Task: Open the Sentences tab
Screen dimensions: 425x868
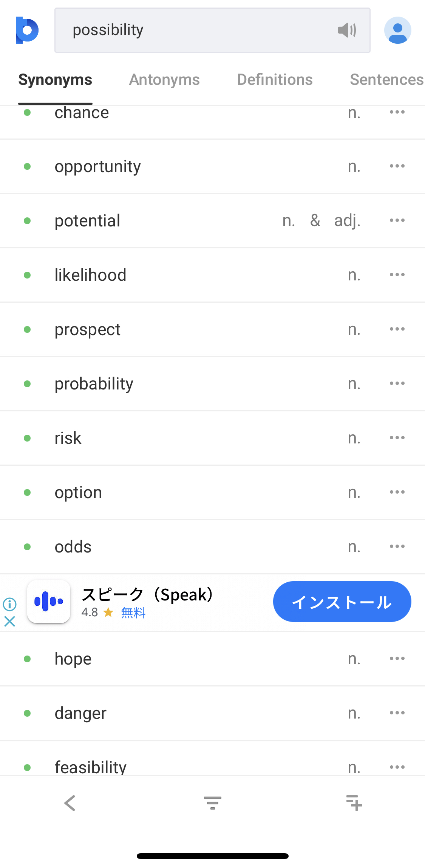Action: point(386,80)
